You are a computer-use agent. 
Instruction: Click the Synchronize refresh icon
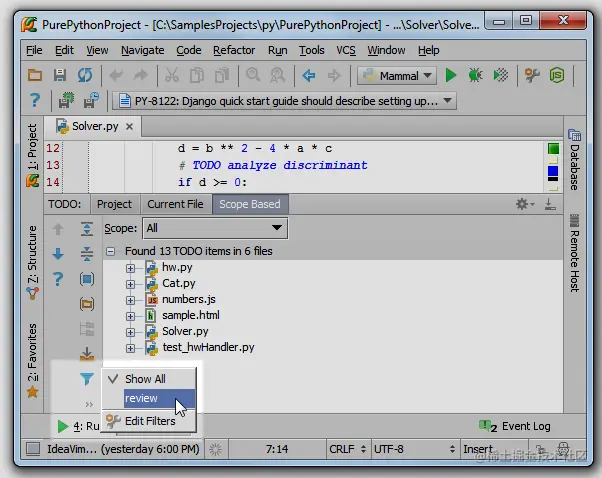pos(85,75)
